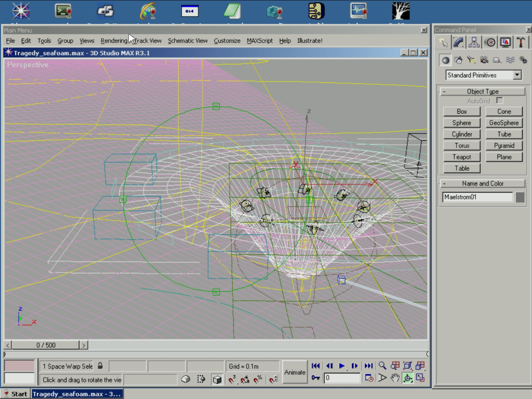Click the Pan hand view tool

coord(395,378)
